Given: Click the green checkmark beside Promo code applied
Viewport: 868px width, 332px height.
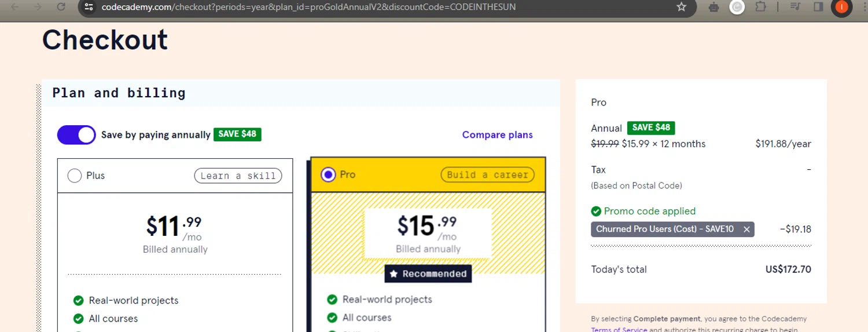Looking at the screenshot, I should (596, 211).
